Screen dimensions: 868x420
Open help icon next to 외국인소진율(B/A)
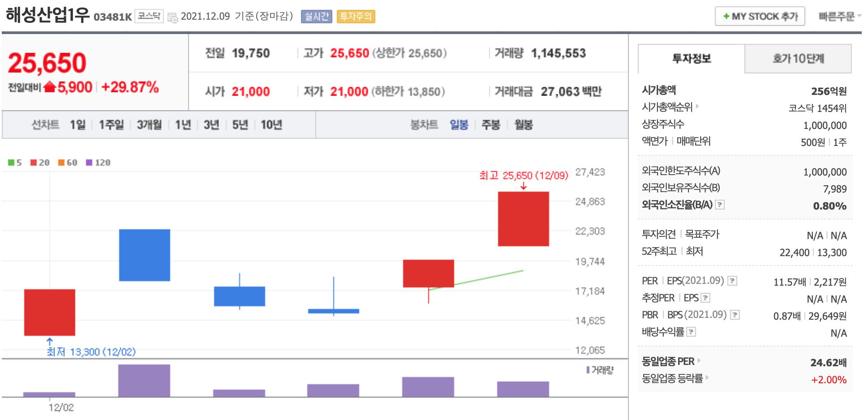coord(720,205)
